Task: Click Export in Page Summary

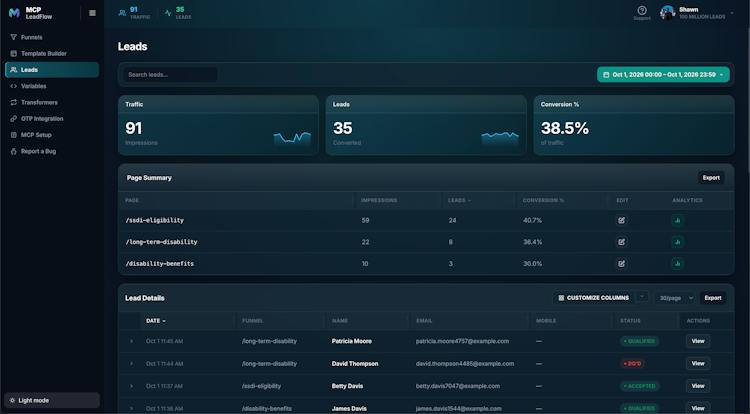Action: click(711, 178)
